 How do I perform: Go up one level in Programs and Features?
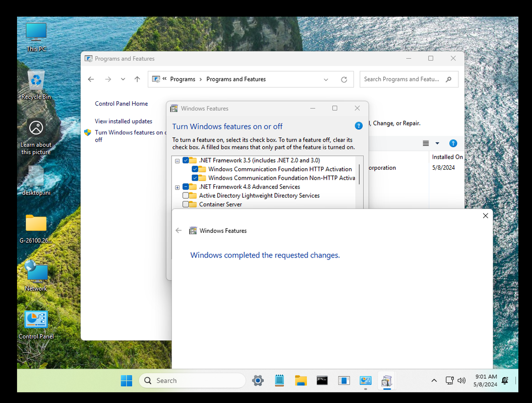(x=137, y=79)
